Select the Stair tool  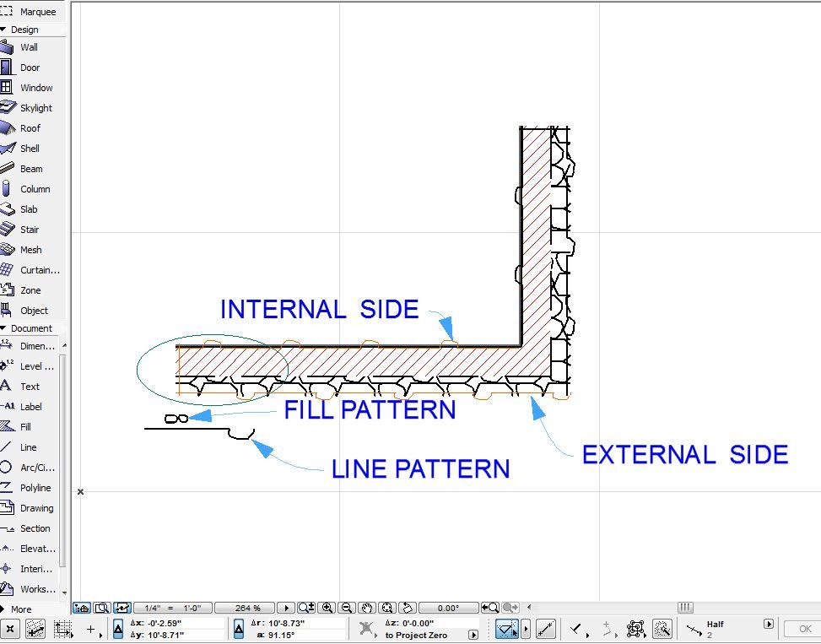coord(30,230)
